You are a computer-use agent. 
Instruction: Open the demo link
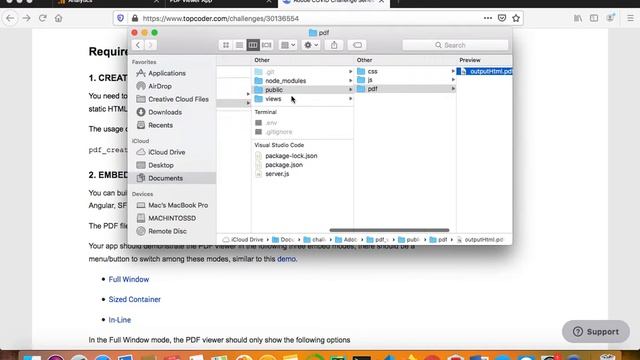287,259
